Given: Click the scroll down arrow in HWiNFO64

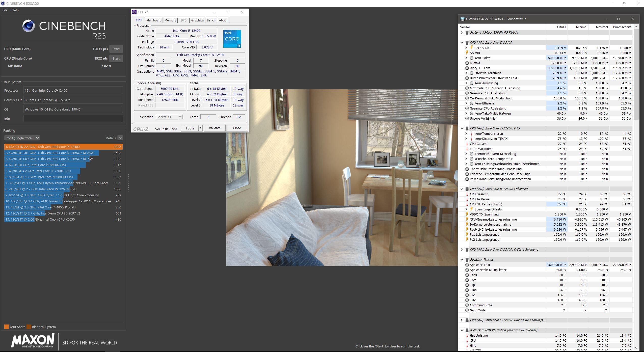Looking at the screenshot, I should coord(637,348).
